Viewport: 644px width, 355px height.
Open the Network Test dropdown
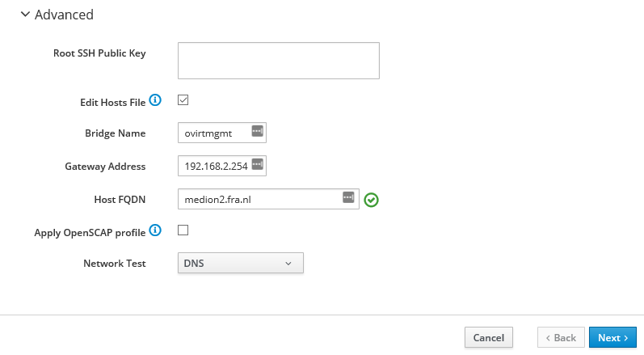coord(240,263)
